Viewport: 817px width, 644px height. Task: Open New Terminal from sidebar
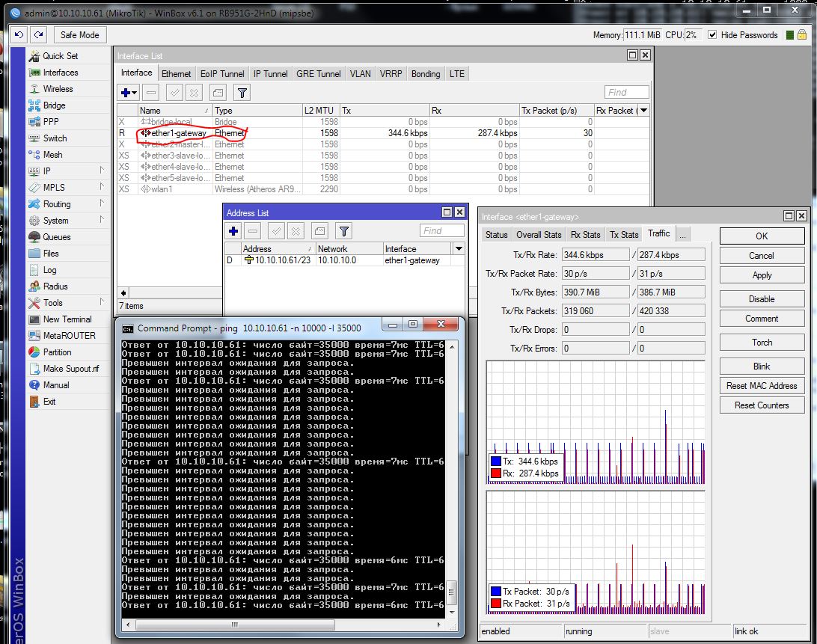tap(67, 319)
